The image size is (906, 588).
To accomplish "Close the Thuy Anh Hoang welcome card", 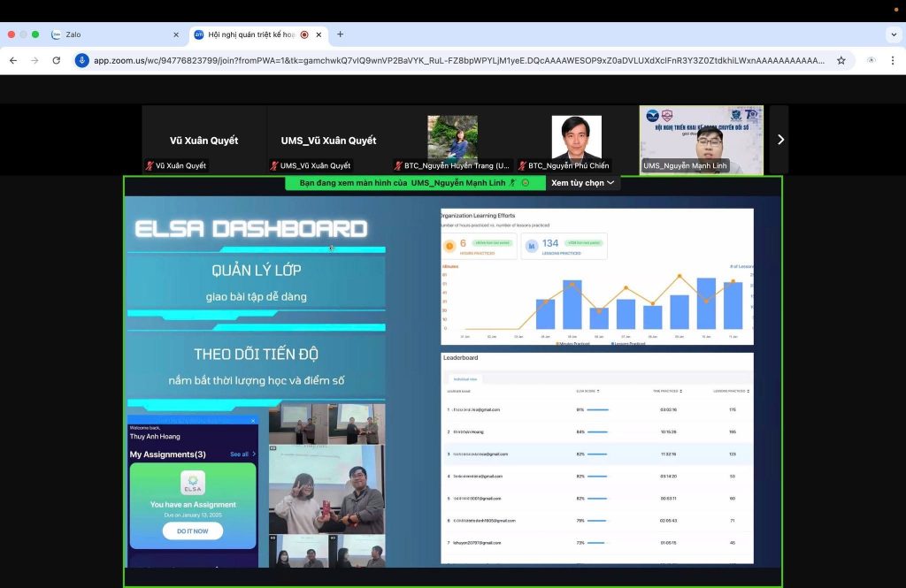I will point(253,421).
